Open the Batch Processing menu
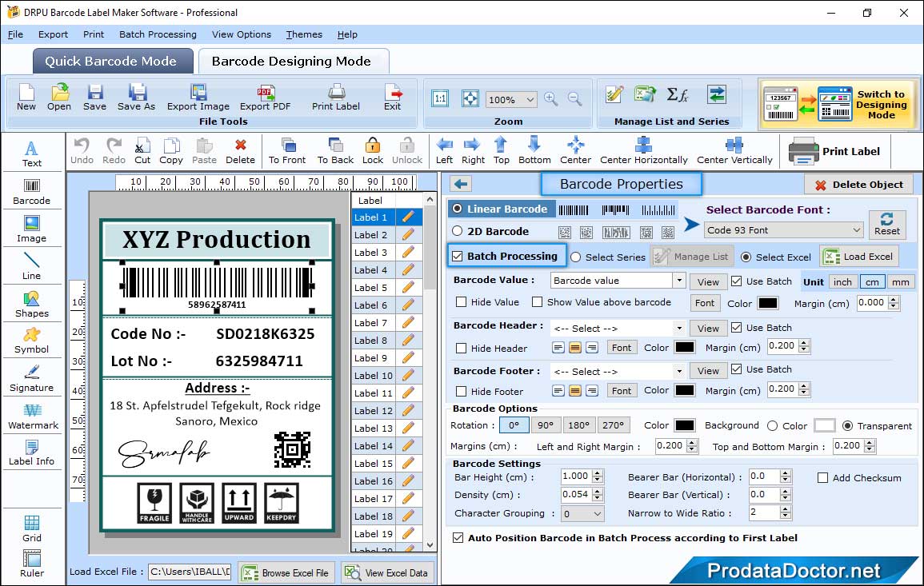 [x=158, y=34]
